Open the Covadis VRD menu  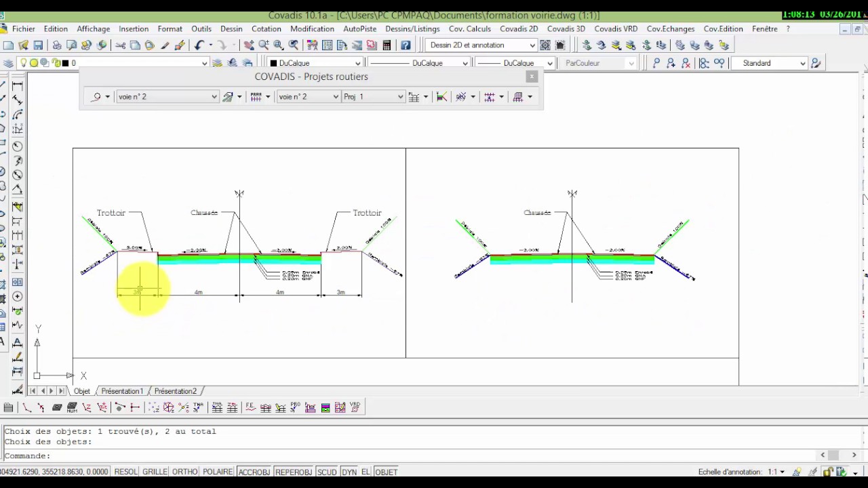tap(616, 29)
